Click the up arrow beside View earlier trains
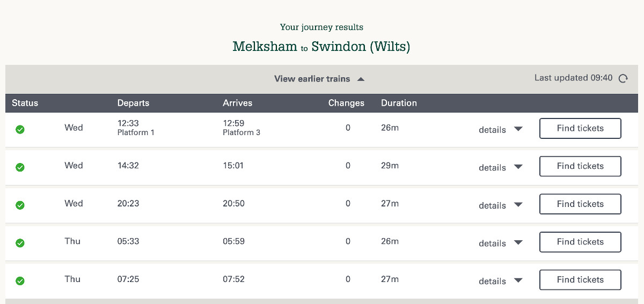Viewport: 644px width, 304px height. pos(361,79)
